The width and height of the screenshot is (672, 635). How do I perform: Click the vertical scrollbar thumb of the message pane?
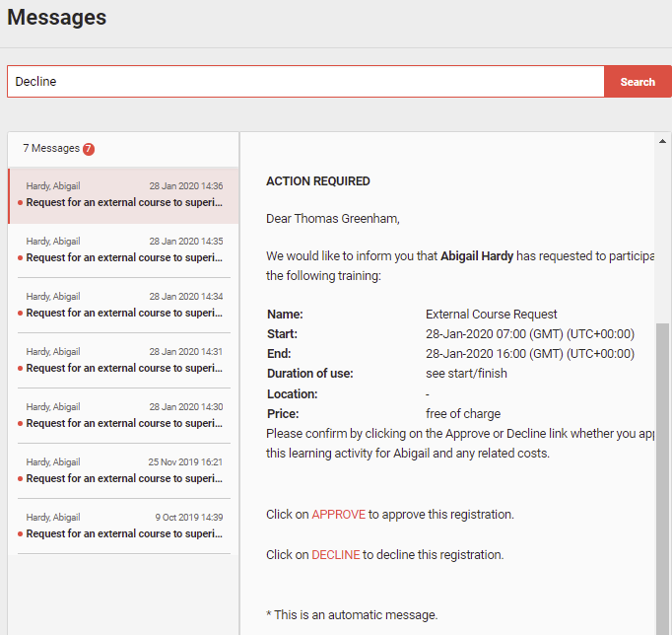(x=663, y=473)
